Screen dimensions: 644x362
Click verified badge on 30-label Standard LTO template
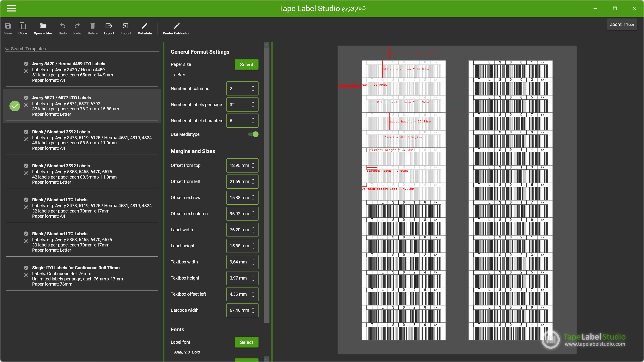tap(26, 234)
